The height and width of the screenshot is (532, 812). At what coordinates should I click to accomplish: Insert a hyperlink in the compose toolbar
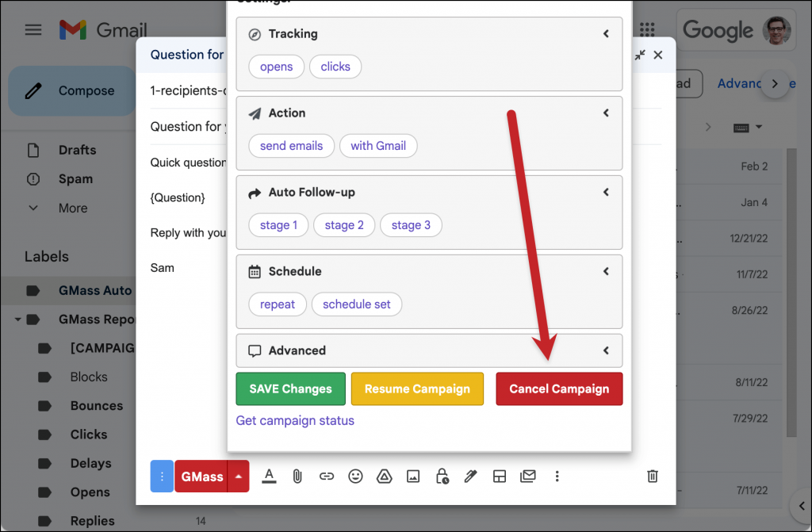(327, 476)
